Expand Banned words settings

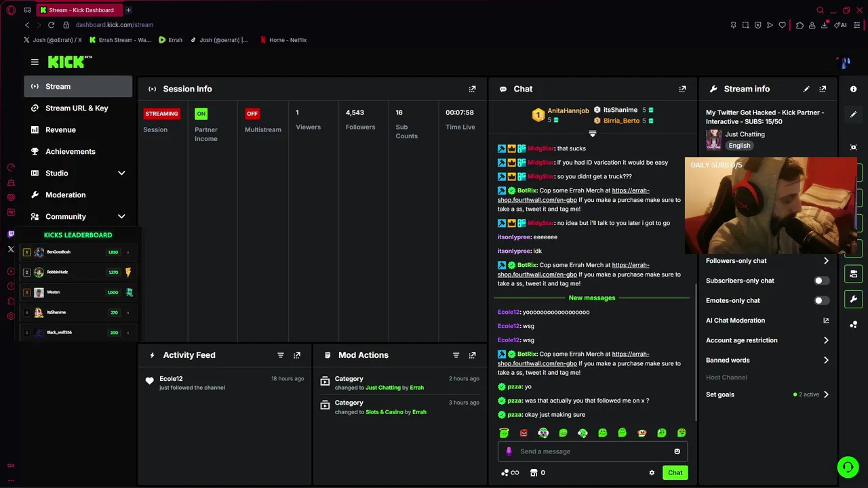826,360
